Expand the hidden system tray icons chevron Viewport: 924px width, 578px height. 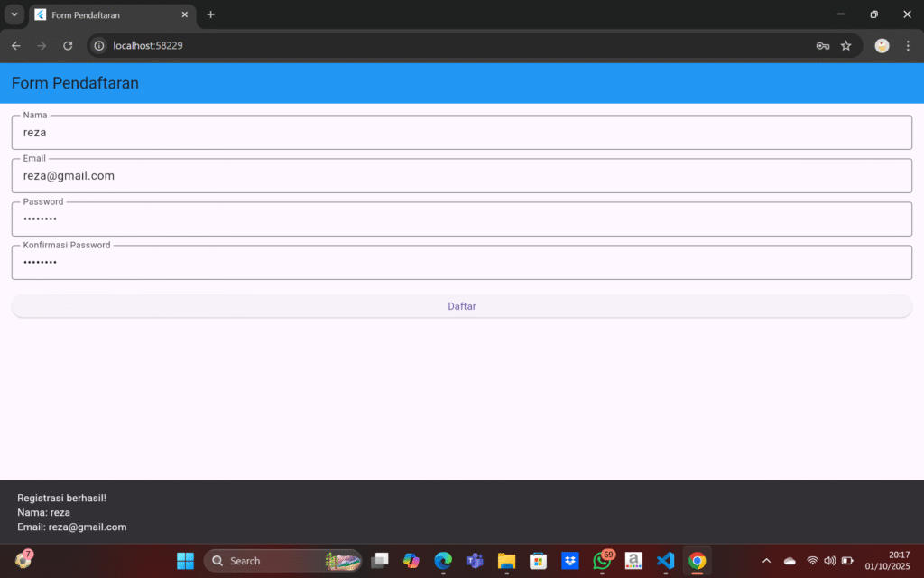[x=766, y=561]
